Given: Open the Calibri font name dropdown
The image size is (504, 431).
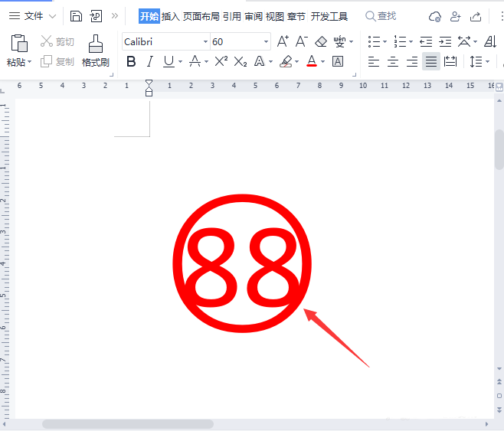Looking at the screenshot, I should click(205, 41).
